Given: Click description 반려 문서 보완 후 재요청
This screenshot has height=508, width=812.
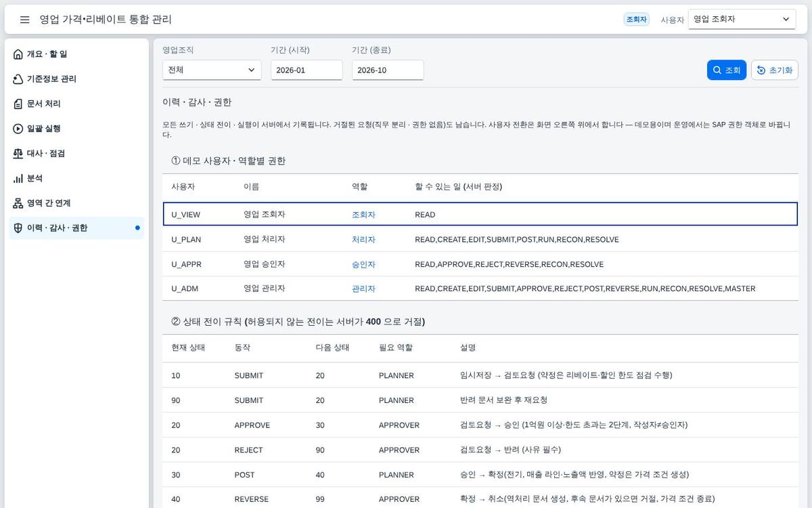Looking at the screenshot, I should pos(503,400).
